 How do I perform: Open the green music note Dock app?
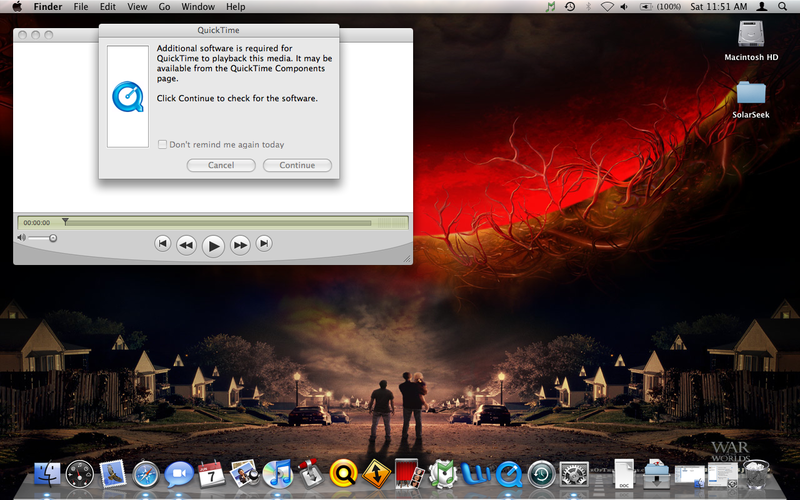(x=442, y=473)
